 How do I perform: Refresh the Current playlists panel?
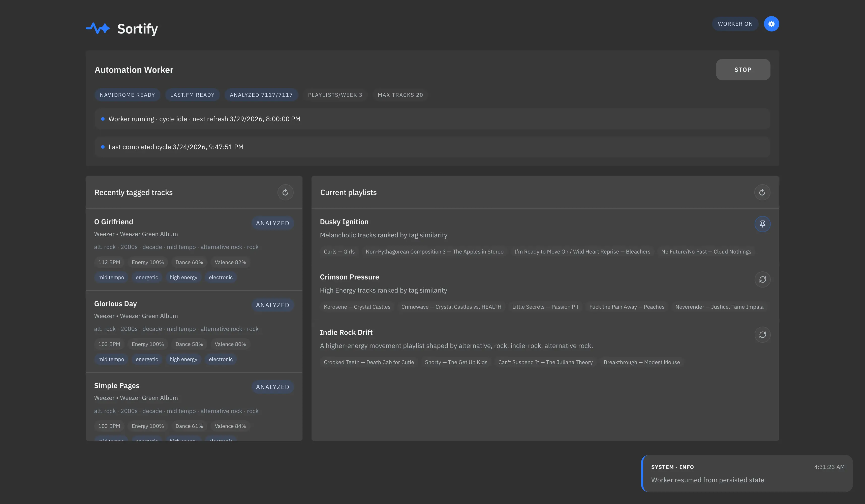point(762,192)
